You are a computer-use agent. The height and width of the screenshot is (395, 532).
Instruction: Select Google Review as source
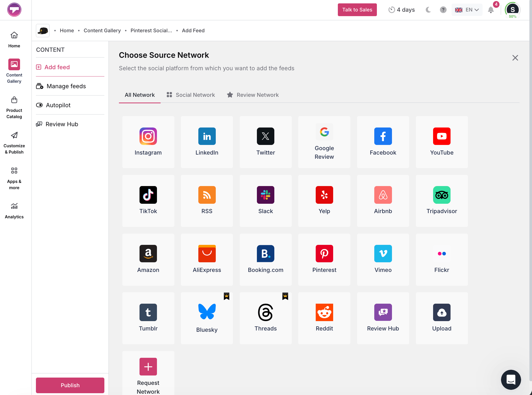point(324,142)
